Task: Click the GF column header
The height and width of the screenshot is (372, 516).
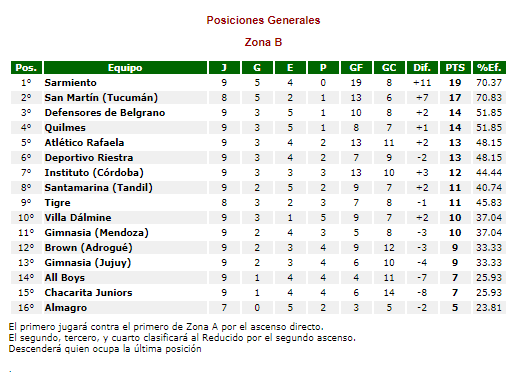Action: pos(356,68)
